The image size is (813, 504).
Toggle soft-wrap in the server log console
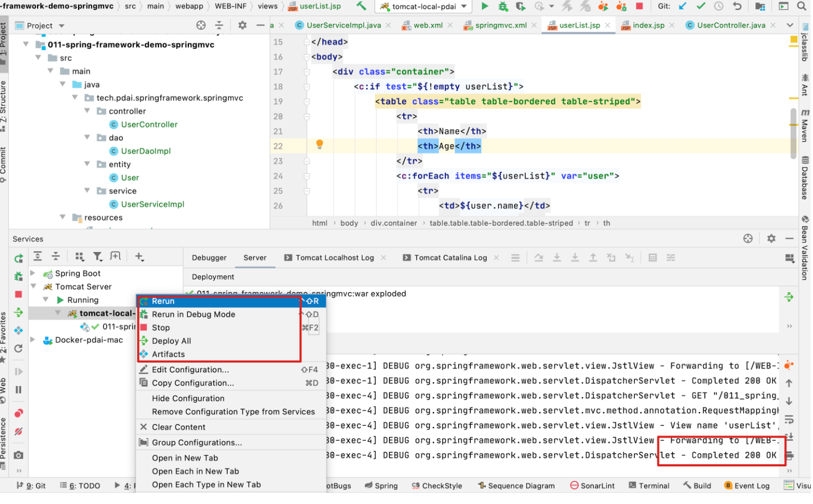click(789, 420)
